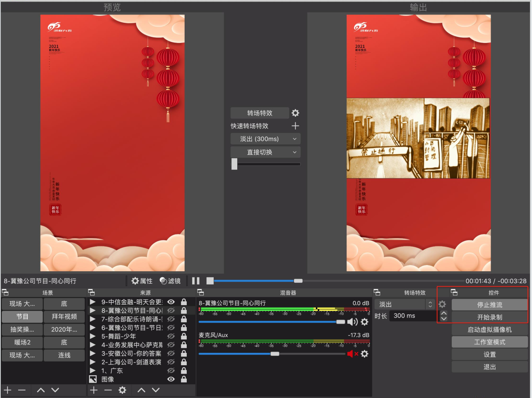Remove the selected source with the minus icon
The image size is (532, 398).
pyautogui.click(x=108, y=390)
